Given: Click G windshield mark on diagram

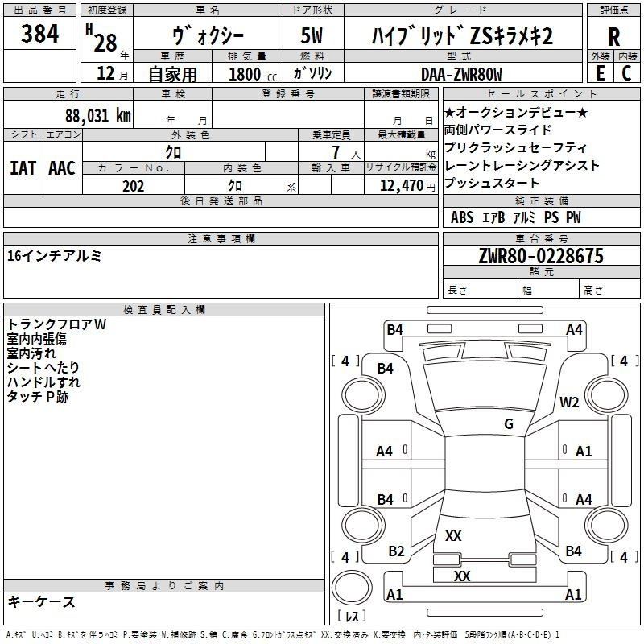Looking at the screenshot, I should 509,424.
